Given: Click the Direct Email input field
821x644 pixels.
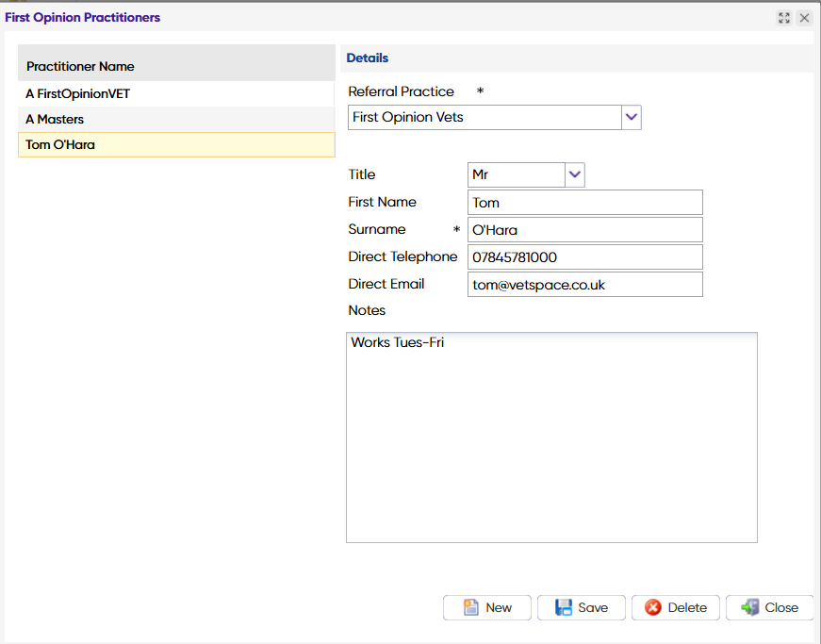Looking at the screenshot, I should (x=584, y=285).
